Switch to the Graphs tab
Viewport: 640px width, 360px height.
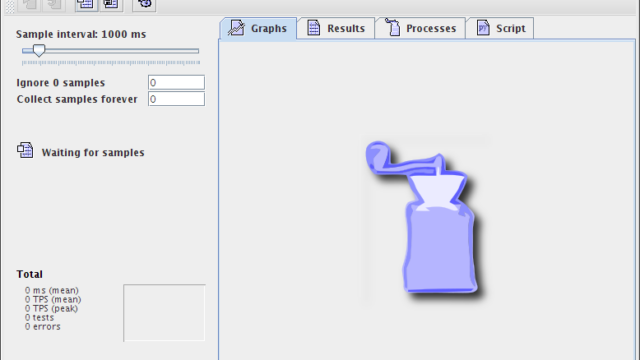pyautogui.click(x=258, y=29)
